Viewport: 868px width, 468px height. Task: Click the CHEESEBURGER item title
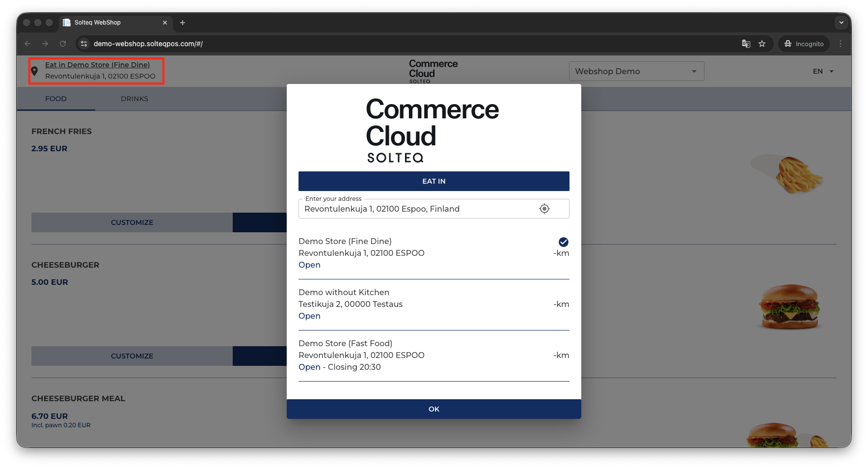pyautogui.click(x=65, y=265)
